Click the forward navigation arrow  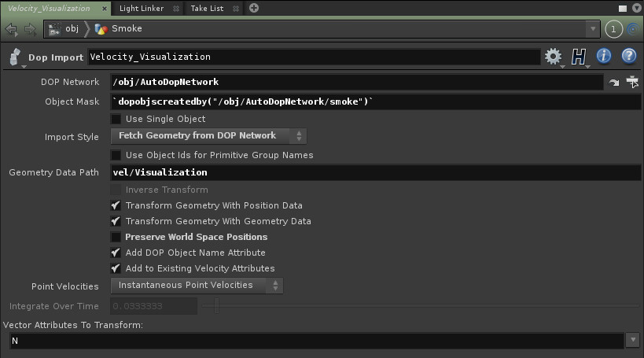30,29
